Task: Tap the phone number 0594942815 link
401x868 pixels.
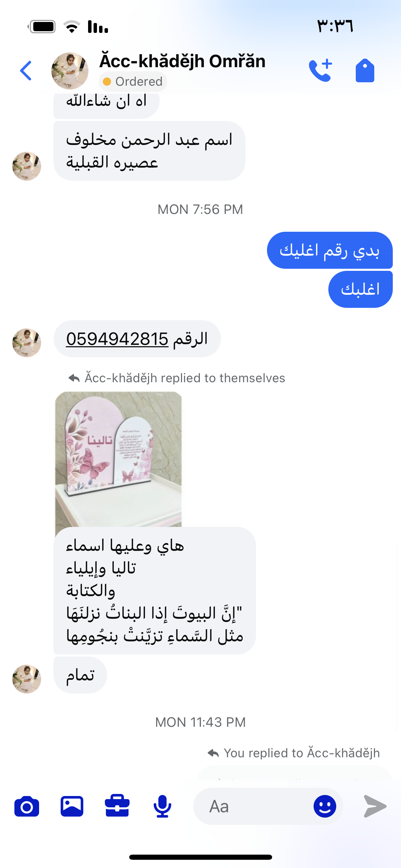Action: point(117,339)
